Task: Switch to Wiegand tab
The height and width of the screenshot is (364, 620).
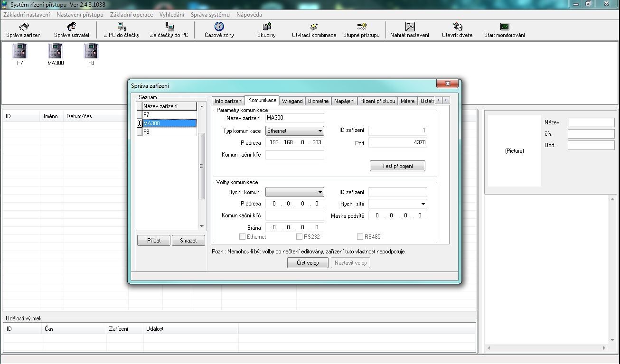Action: [292, 101]
